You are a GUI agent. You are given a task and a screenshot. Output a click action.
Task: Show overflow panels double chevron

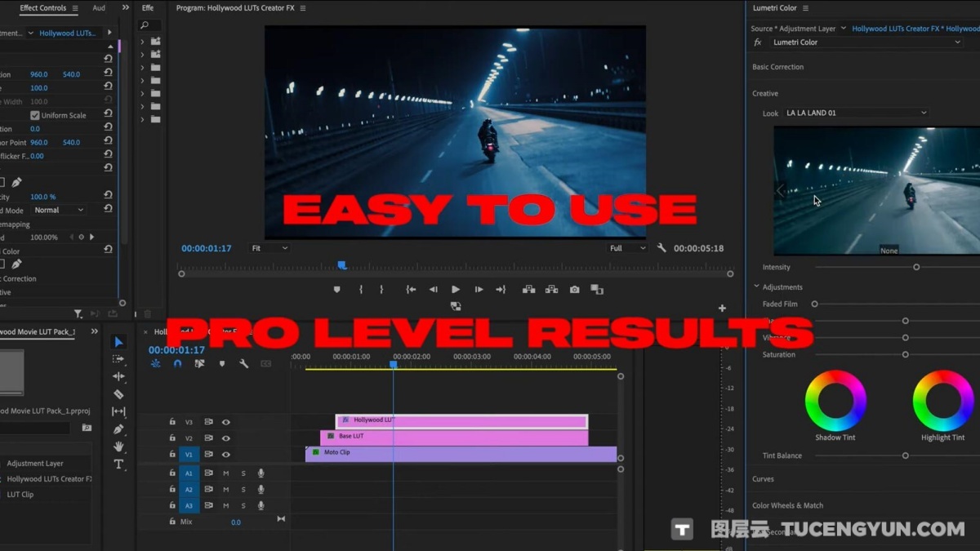pyautogui.click(x=126, y=8)
